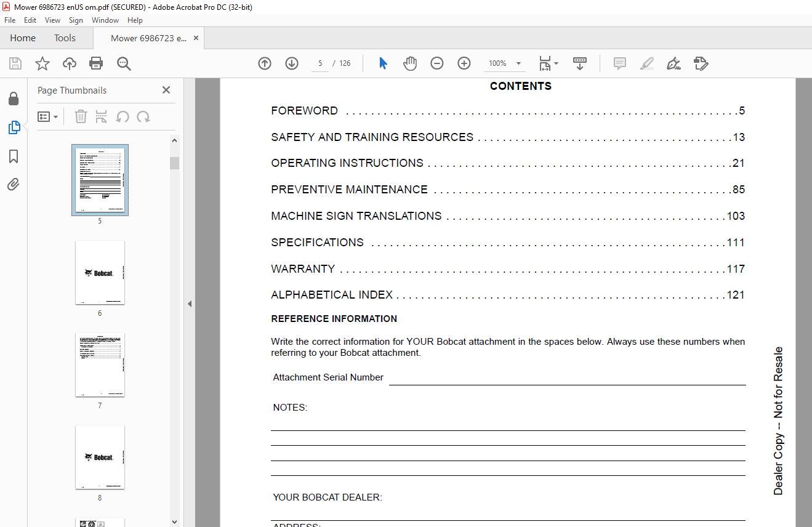
Task: Toggle the Page Thumbnails panel icon
Action: tap(14, 127)
